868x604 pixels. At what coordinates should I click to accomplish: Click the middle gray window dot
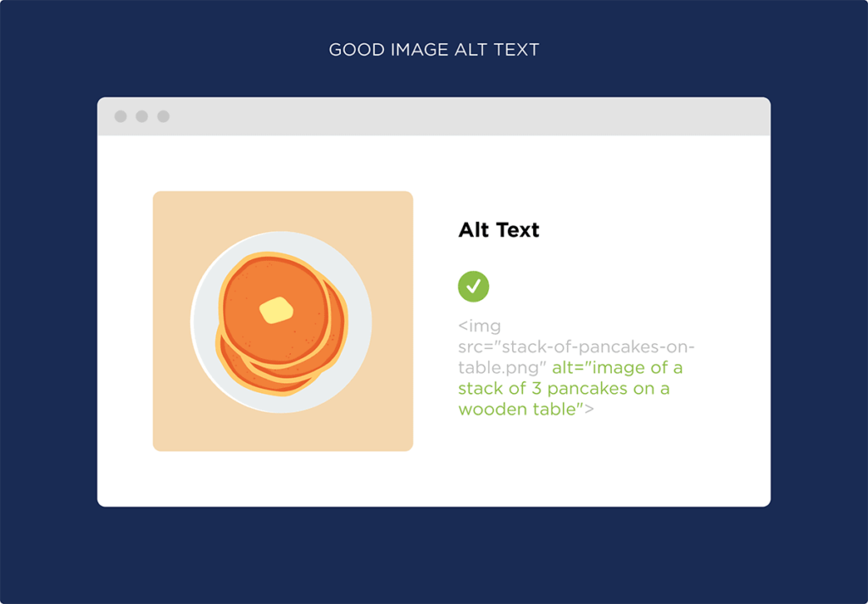click(x=142, y=116)
